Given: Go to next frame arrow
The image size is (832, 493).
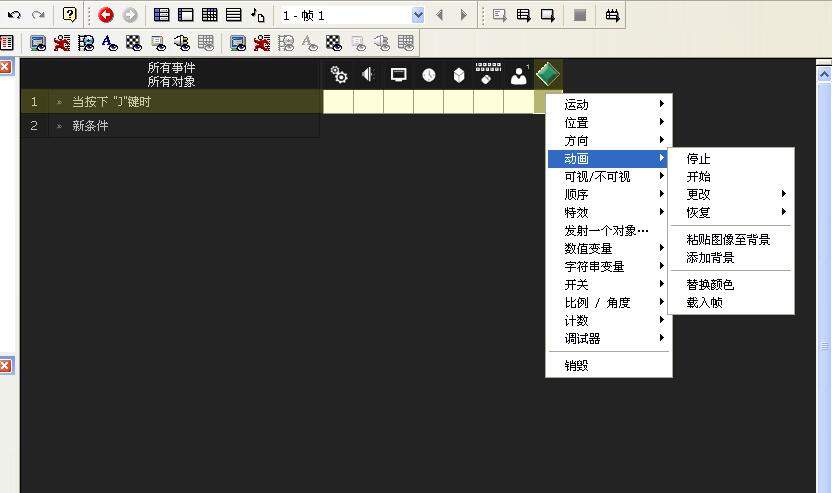Looking at the screenshot, I should tap(463, 15).
